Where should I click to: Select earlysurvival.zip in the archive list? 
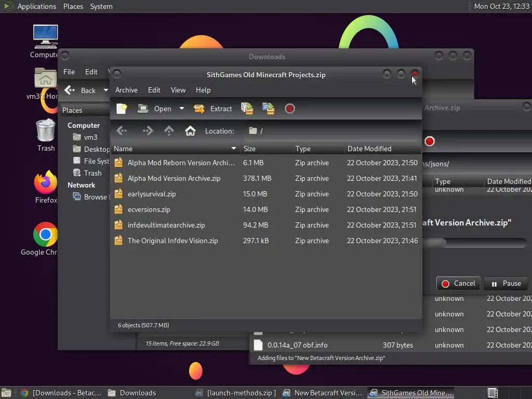(x=266, y=194)
